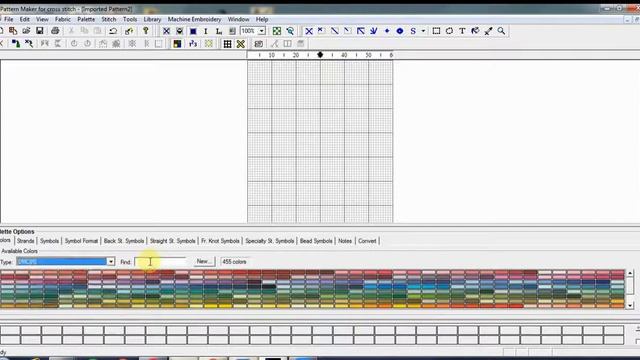The height and width of the screenshot is (360, 640).
Task: Select the French knot small dot tool
Action: pos(387,31)
